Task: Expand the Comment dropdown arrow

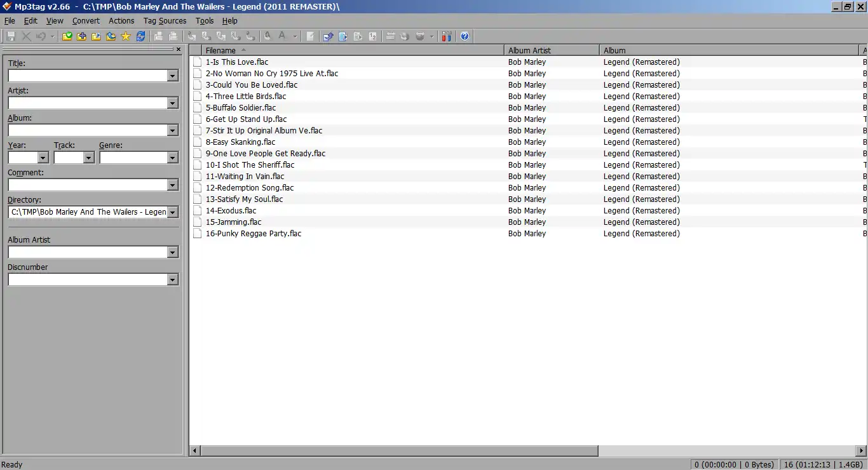Action: 173,185
